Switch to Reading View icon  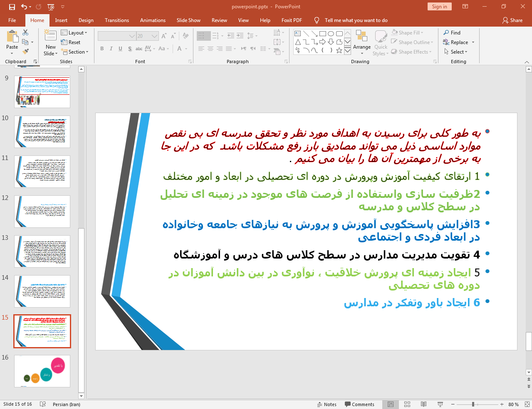[423, 404]
